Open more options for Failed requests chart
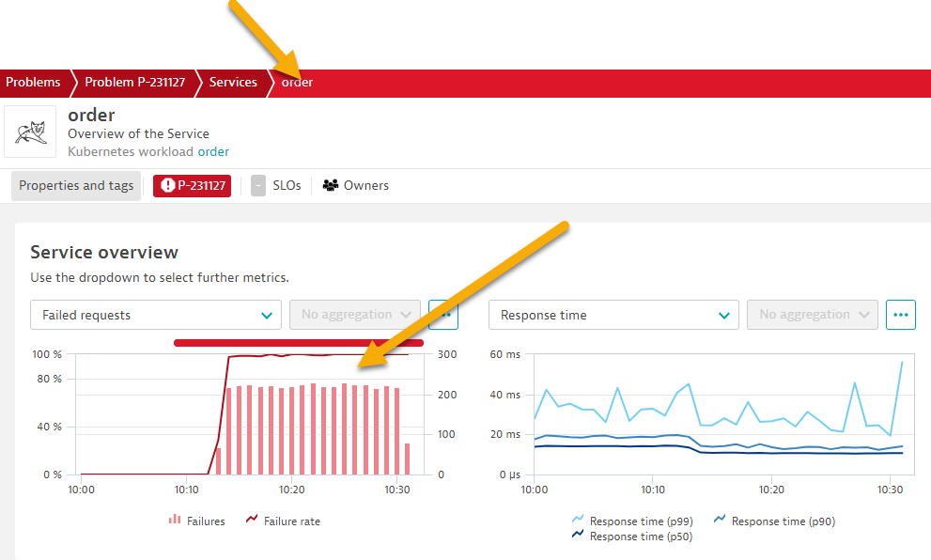 [x=442, y=315]
